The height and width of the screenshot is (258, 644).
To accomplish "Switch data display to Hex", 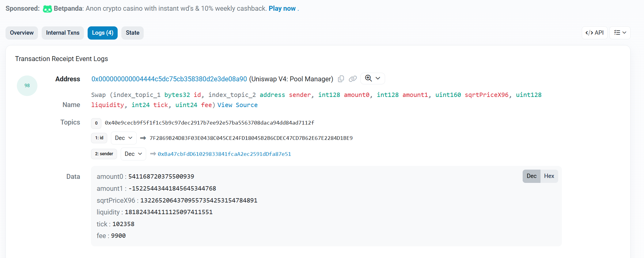I will point(549,176).
